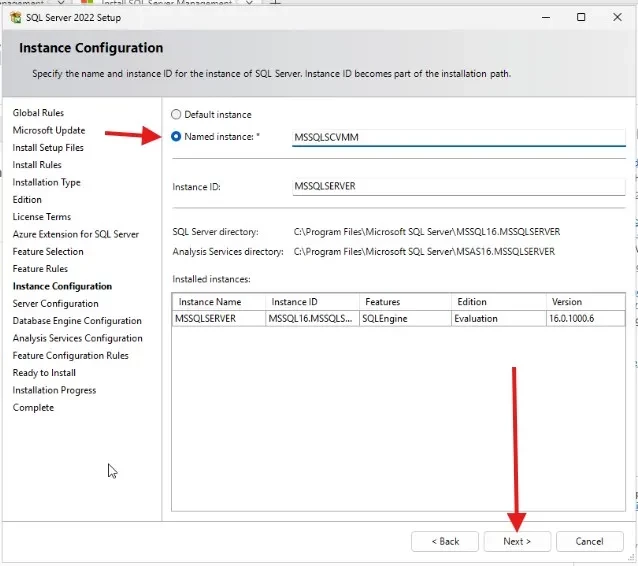This screenshot has width=638, height=566.
Task: Click the Edition column header
Action: [498, 302]
